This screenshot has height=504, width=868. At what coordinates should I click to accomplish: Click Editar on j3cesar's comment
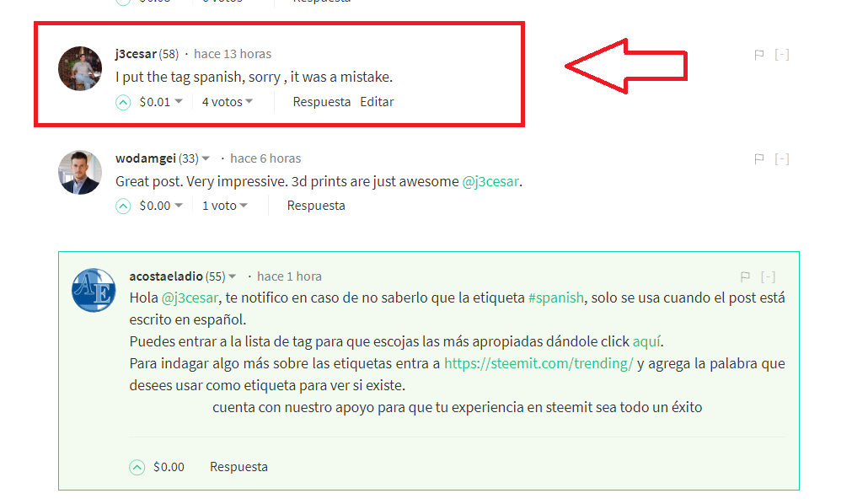[377, 102]
